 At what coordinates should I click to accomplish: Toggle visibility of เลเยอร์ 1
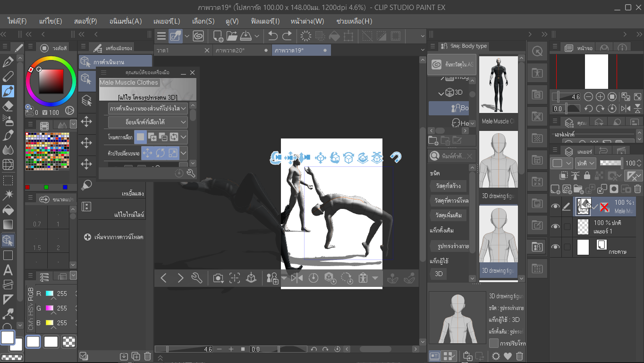click(x=555, y=226)
